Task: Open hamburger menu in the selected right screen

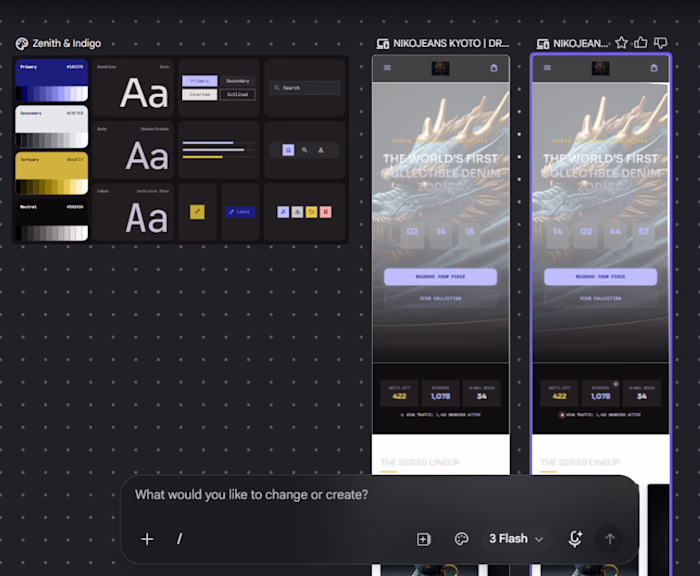Action: pos(547,68)
